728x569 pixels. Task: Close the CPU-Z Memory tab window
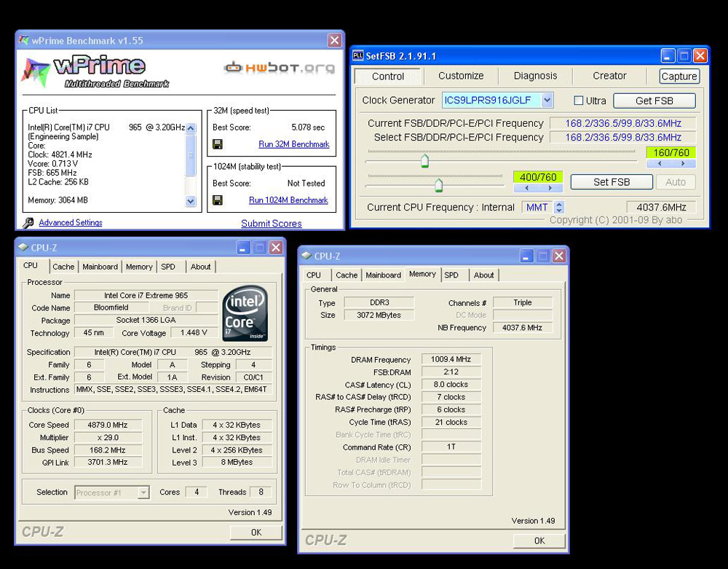pos(559,256)
